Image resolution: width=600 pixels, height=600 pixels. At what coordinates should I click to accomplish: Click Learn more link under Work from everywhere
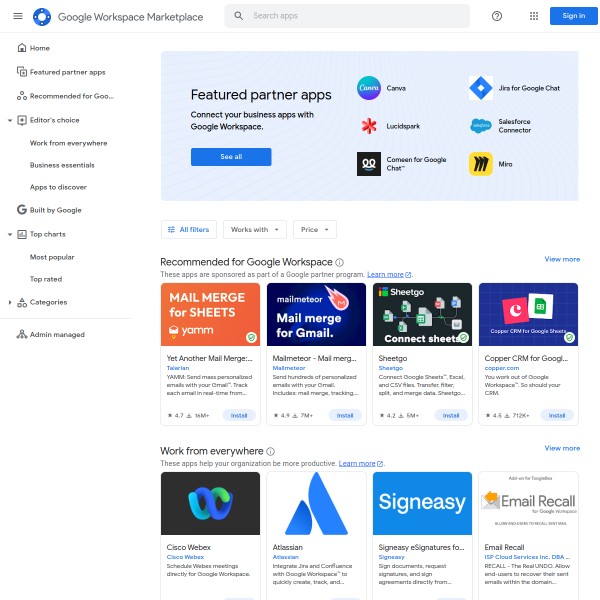pos(357,463)
